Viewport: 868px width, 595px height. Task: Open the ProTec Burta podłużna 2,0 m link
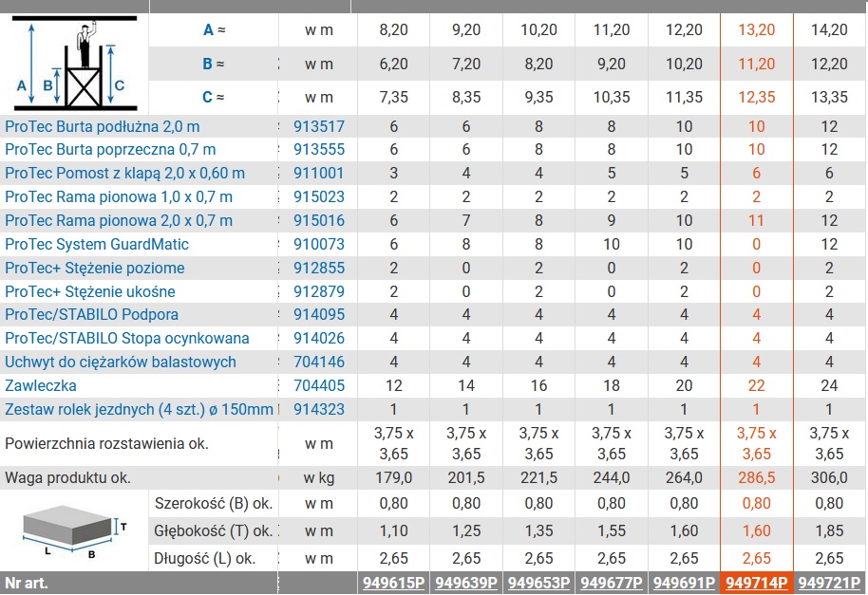coord(102,126)
